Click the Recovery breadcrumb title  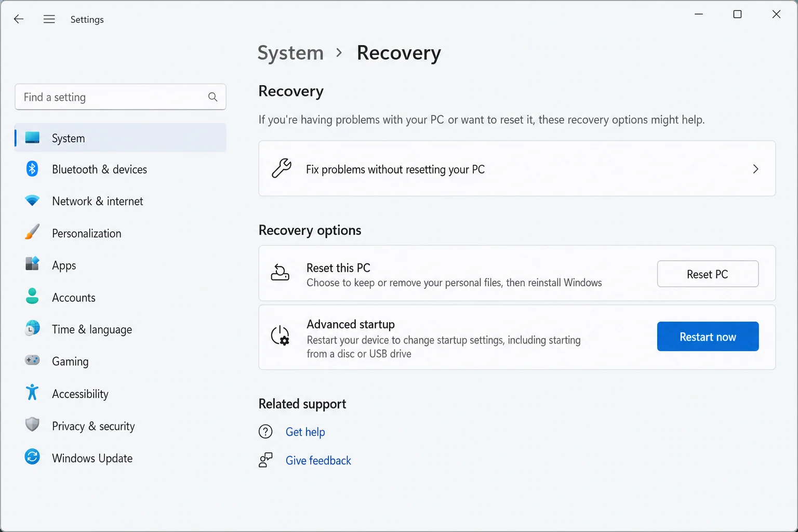(399, 53)
